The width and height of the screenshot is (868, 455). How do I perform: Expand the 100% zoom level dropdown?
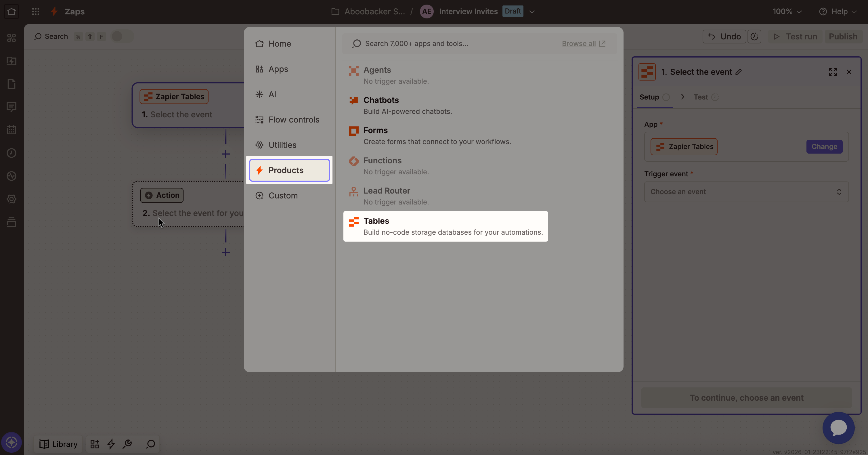click(x=787, y=12)
